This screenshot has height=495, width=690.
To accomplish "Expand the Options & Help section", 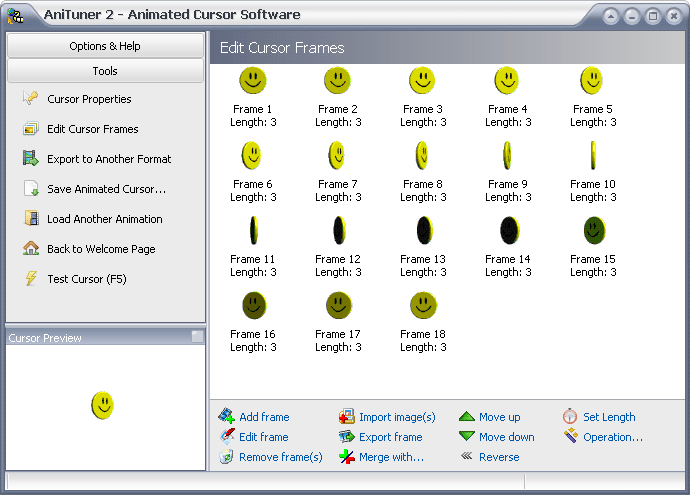I will (105, 46).
